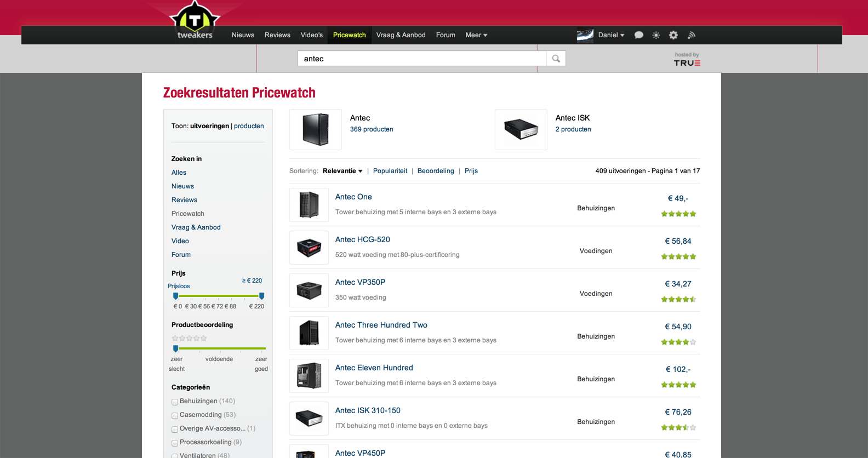Open the Antec VP350P product link
868x458 pixels.
pyautogui.click(x=360, y=282)
